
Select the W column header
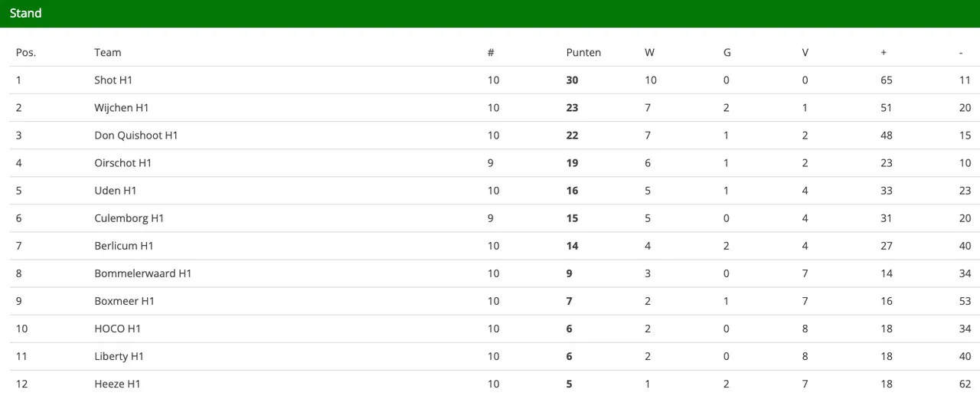click(649, 53)
